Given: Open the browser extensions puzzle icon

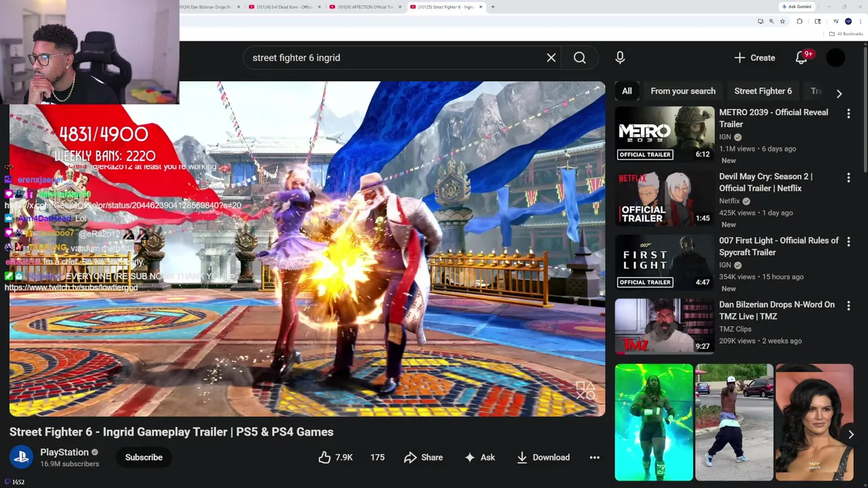Looking at the screenshot, I should click(x=800, y=22).
